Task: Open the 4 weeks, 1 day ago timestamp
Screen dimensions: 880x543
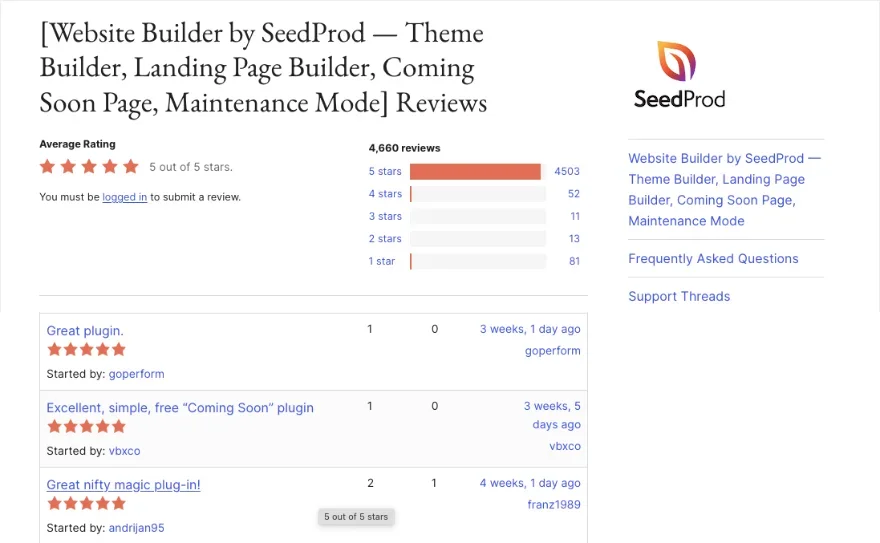Action: pyautogui.click(x=529, y=483)
